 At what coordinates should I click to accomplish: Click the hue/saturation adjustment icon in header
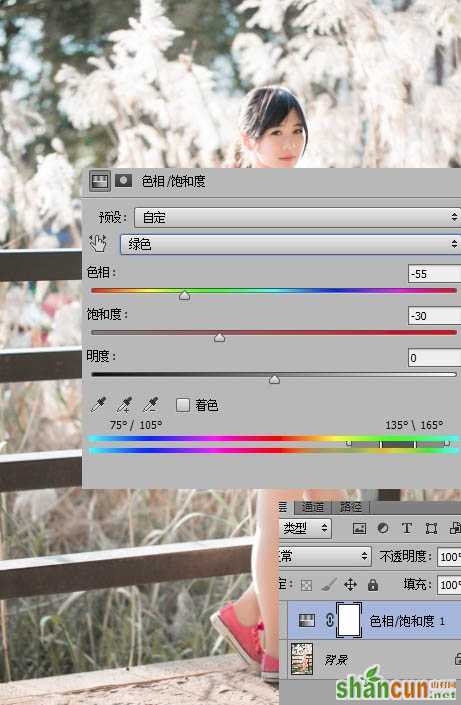[x=99, y=181]
